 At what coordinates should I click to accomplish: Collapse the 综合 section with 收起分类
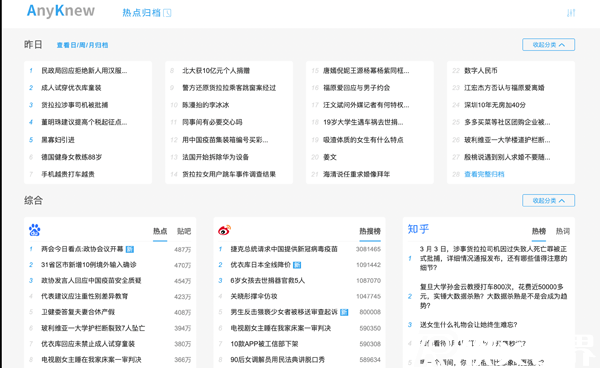[x=548, y=200]
